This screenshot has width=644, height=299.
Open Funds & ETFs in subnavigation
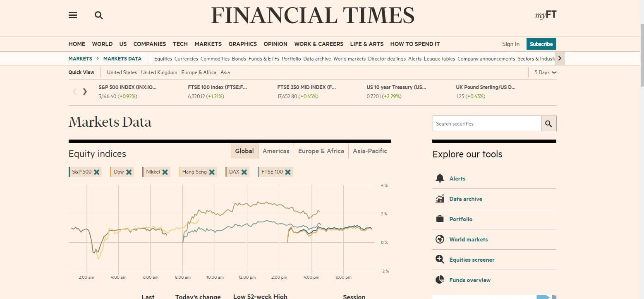pos(264,59)
